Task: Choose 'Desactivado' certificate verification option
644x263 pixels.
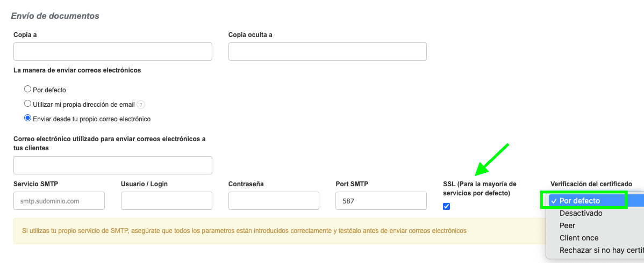Action: point(581,213)
